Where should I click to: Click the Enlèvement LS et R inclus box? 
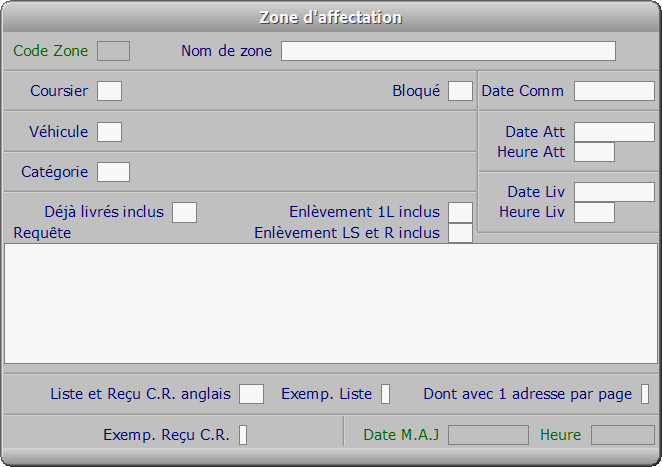click(460, 233)
